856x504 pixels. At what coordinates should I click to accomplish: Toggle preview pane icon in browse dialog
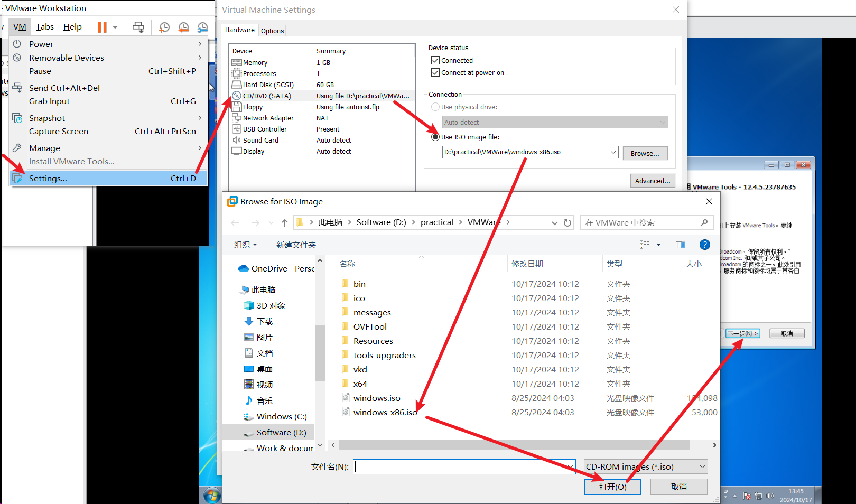click(x=681, y=245)
